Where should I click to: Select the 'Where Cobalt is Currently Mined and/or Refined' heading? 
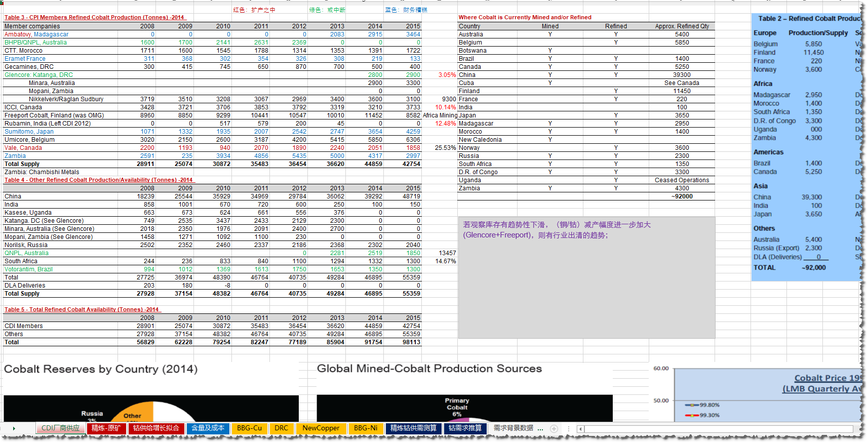click(x=525, y=17)
